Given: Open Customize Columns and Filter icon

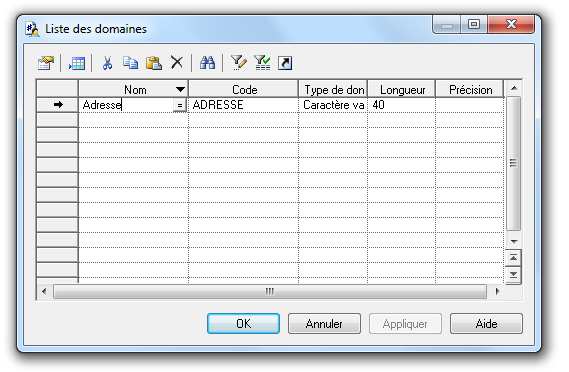Looking at the screenshot, I should click(x=239, y=63).
